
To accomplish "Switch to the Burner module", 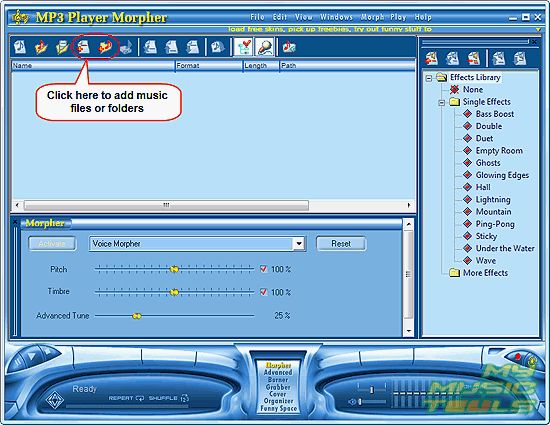I will [278, 380].
